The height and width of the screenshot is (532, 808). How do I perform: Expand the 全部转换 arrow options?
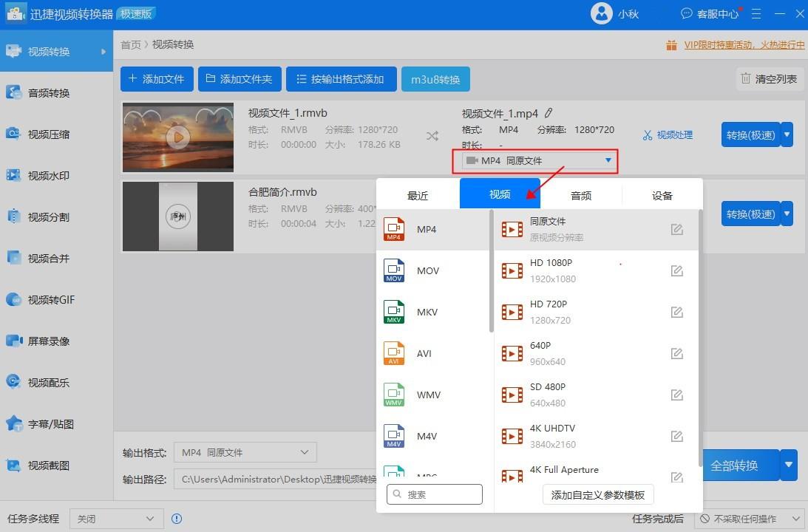pos(788,465)
